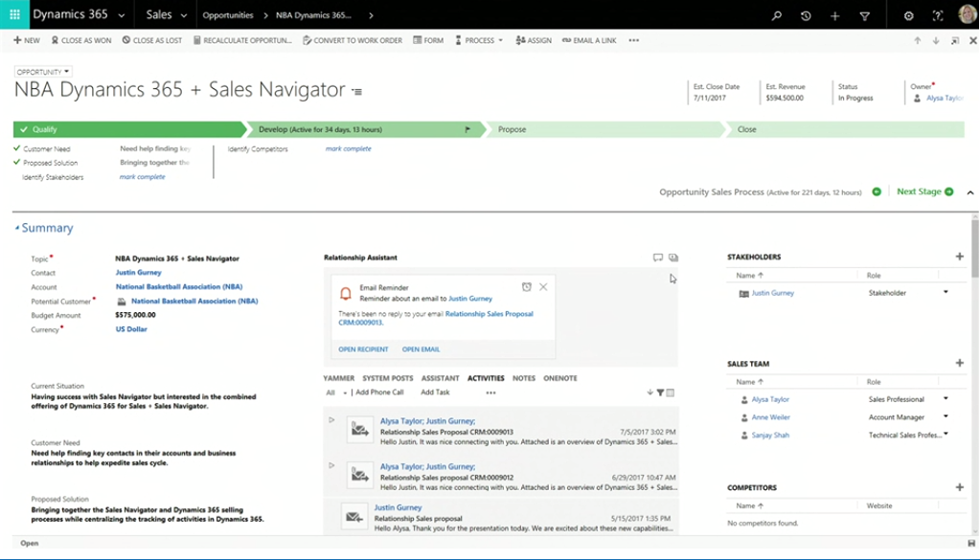This screenshot has width=980, height=560.
Task: Mark complete Identify Stakeholders step
Action: pyautogui.click(x=142, y=177)
